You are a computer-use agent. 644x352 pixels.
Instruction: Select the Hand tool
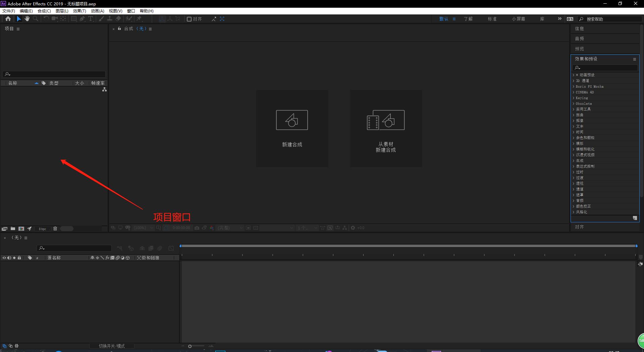[x=27, y=19]
